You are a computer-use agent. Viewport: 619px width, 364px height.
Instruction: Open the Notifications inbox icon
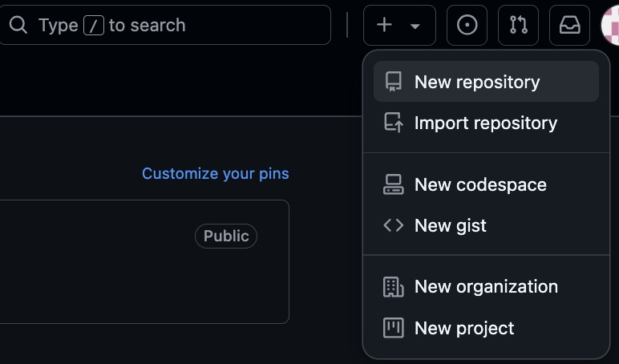(x=569, y=26)
